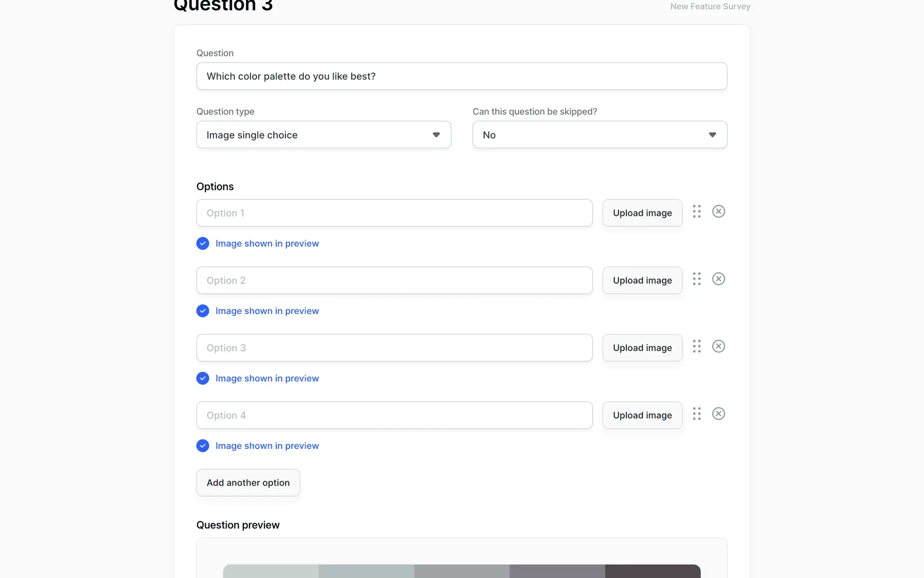Click the Add another option button
The height and width of the screenshot is (578, 924).
click(x=248, y=483)
